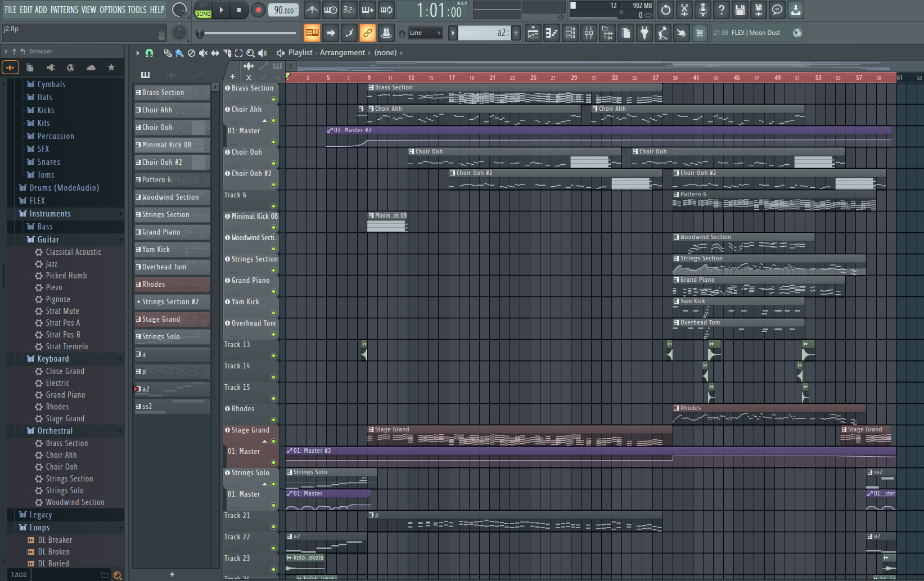This screenshot has width=924, height=581.
Task: Click the Record button
Action: click(258, 10)
